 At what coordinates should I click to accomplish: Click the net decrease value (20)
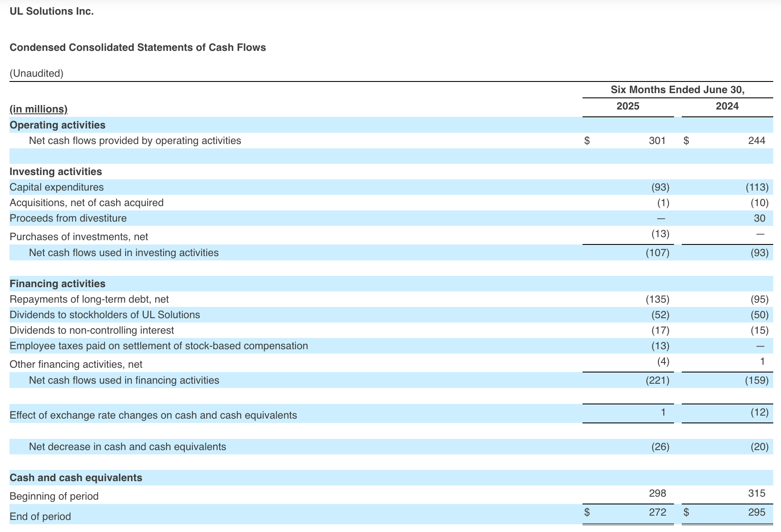[x=759, y=447]
